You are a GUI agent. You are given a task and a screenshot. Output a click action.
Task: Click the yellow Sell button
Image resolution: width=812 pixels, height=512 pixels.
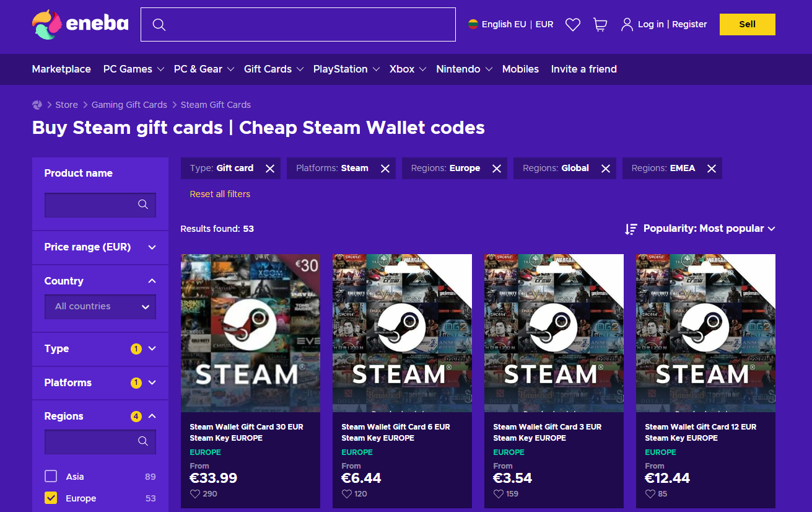tap(748, 25)
